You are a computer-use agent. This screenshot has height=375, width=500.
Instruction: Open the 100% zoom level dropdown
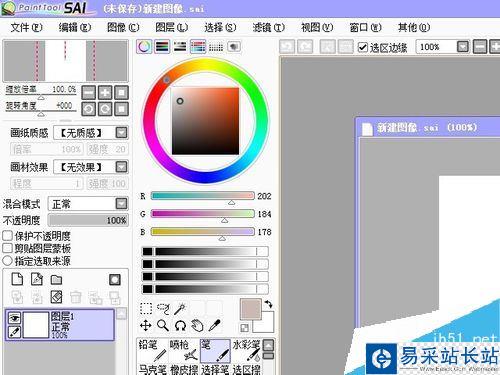click(x=463, y=47)
